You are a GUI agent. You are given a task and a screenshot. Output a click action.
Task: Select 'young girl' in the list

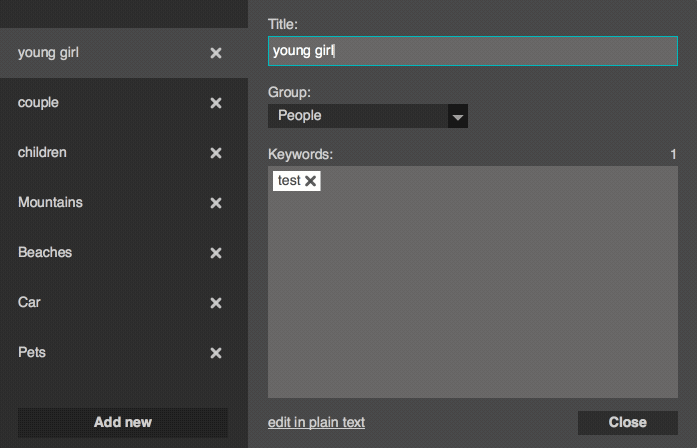tap(124, 53)
